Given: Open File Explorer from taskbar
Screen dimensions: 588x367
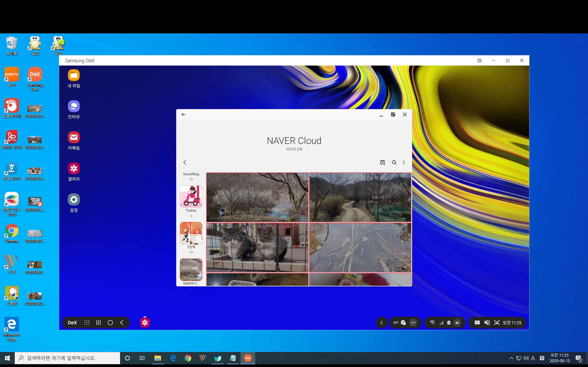Looking at the screenshot, I should point(157,358).
